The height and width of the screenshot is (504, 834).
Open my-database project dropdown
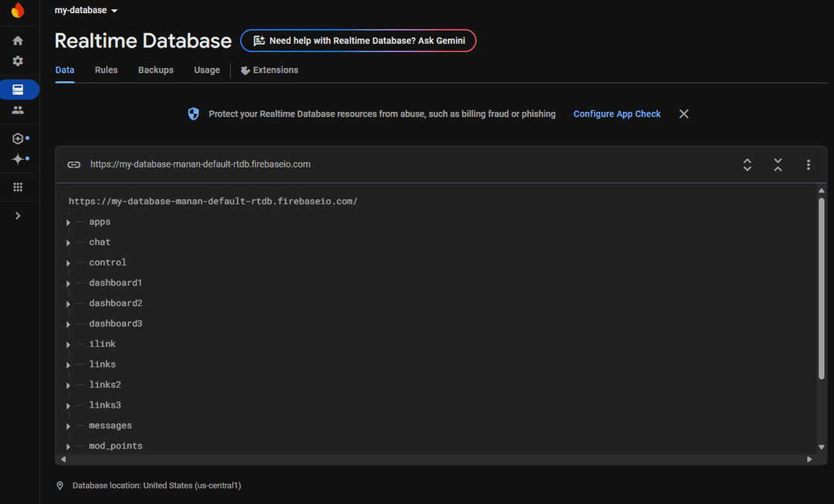pos(86,10)
